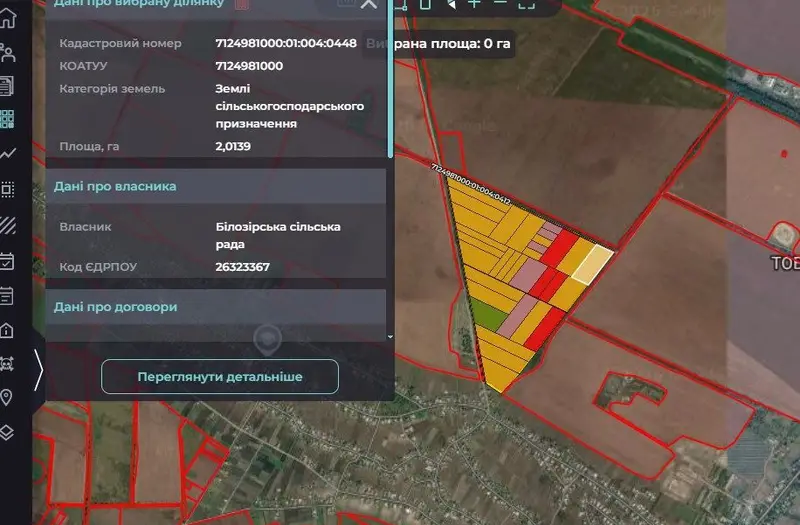Viewport: 800px width, 525px height.
Task: Click 'Переглянути детальніше' button
Action: [220, 377]
